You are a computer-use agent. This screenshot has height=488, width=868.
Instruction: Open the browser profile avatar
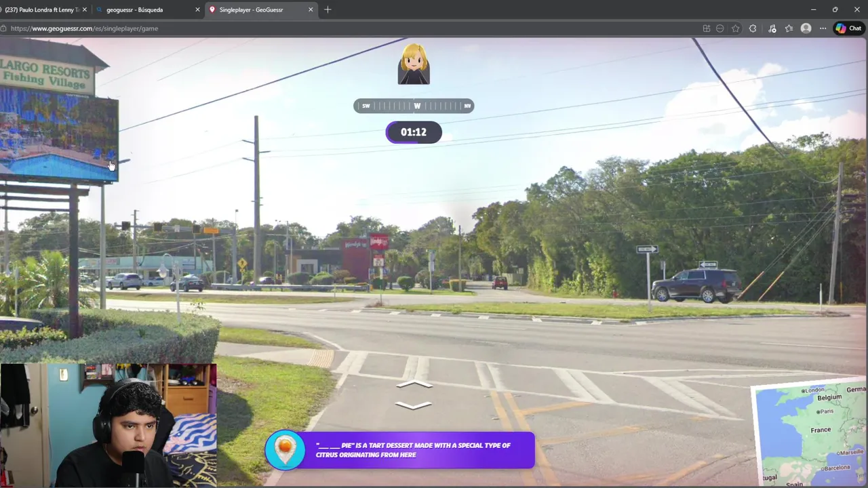click(806, 28)
